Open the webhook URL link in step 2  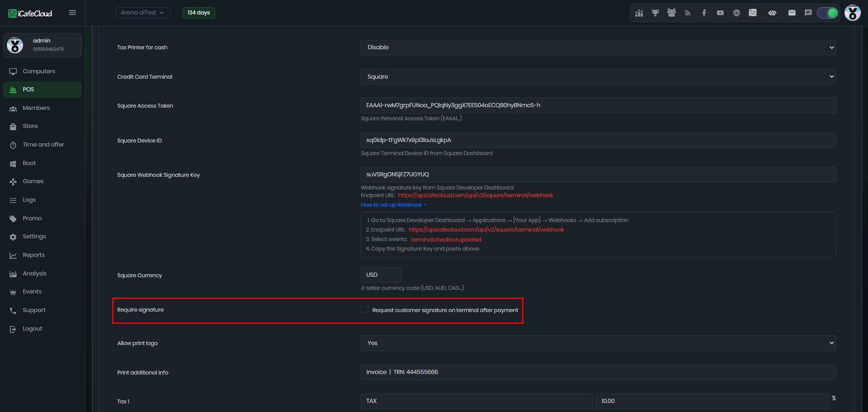(486, 230)
